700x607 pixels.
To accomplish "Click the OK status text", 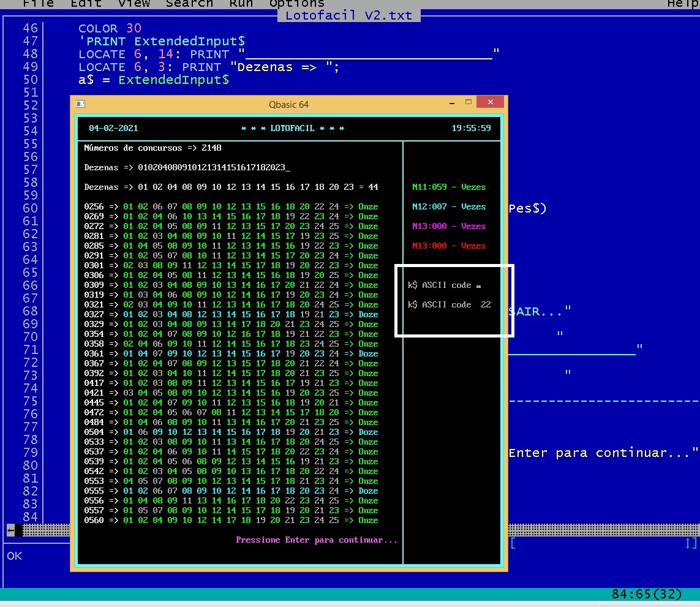I will coord(15,556).
